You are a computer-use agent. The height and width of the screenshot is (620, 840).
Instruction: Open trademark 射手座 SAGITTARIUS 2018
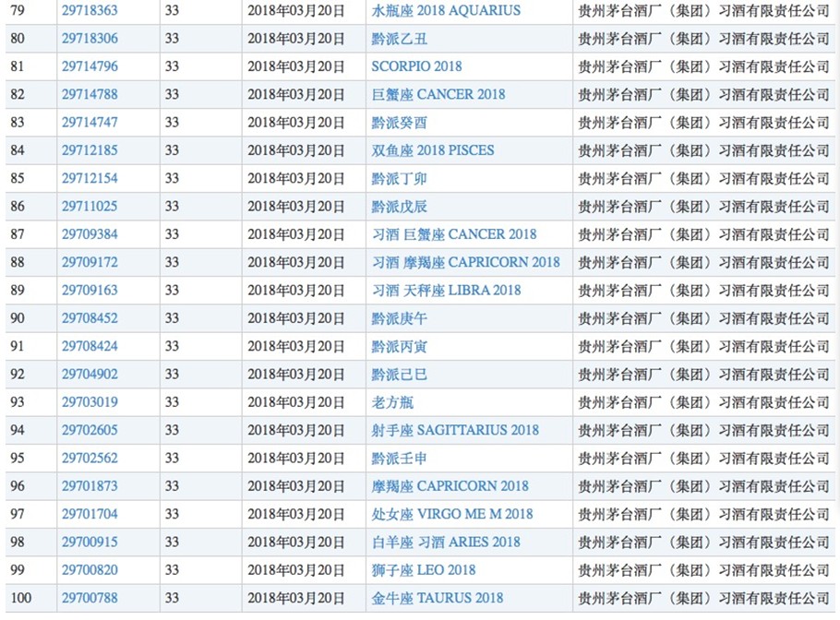[x=455, y=430]
